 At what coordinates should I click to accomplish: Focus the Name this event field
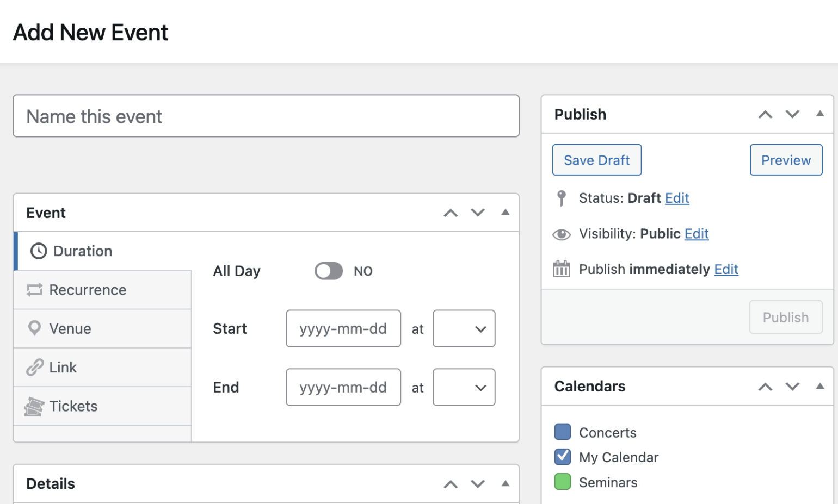[266, 116]
